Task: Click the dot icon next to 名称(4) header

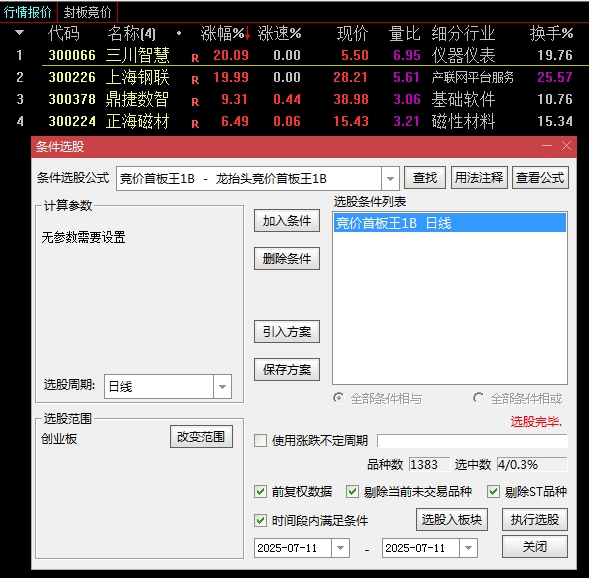Action: click(179, 33)
